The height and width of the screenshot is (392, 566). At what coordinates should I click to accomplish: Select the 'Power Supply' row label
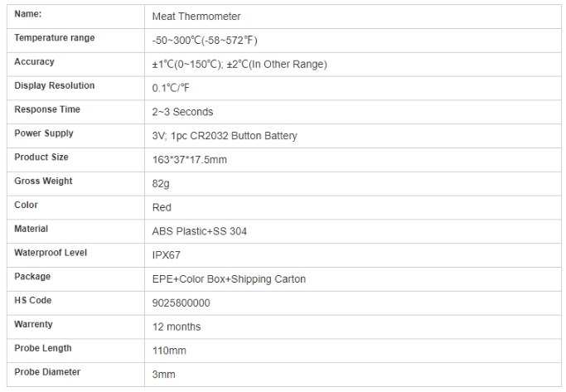coord(44,133)
